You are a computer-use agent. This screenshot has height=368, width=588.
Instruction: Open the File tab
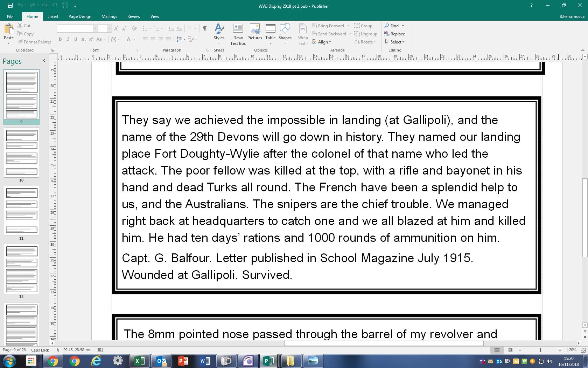10,16
